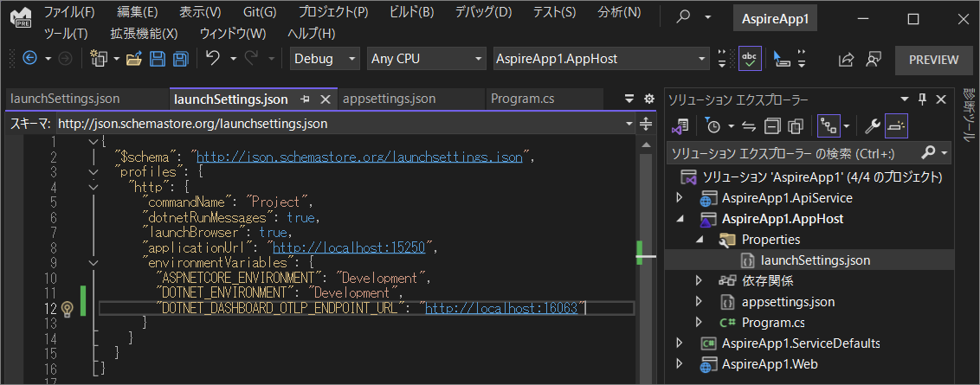Click the Open File folder icon
This screenshot has height=385, width=980.
click(x=133, y=59)
